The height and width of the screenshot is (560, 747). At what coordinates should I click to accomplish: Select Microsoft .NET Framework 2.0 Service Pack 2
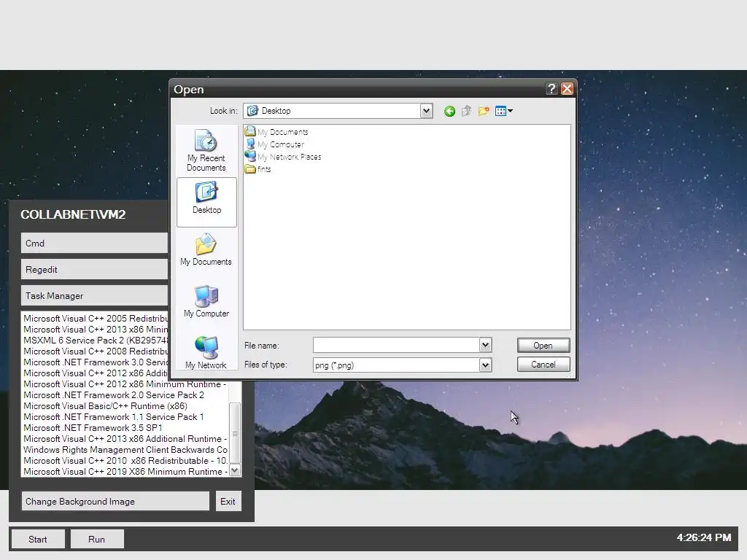pyautogui.click(x=114, y=395)
